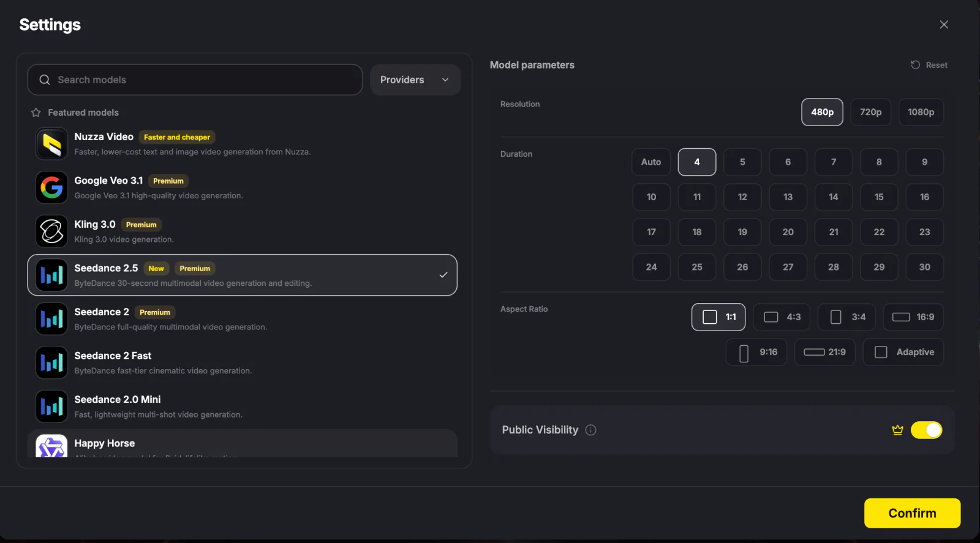Focus the Search models field

(195, 80)
